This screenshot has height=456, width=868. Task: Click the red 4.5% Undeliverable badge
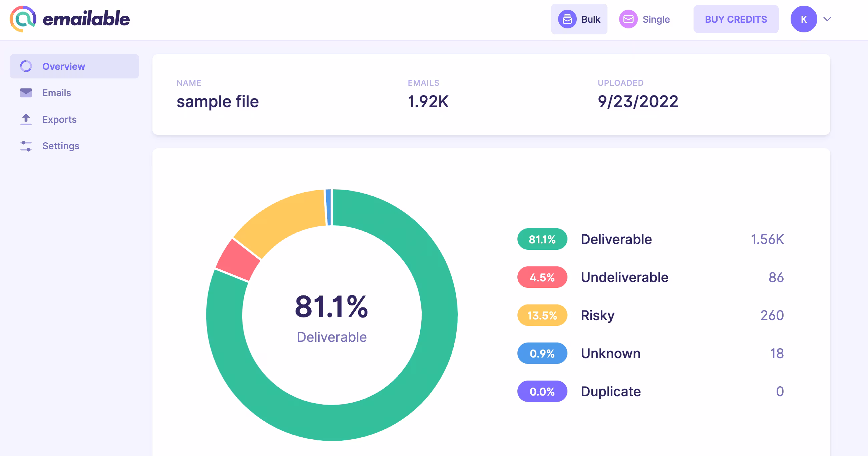pos(542,277)
